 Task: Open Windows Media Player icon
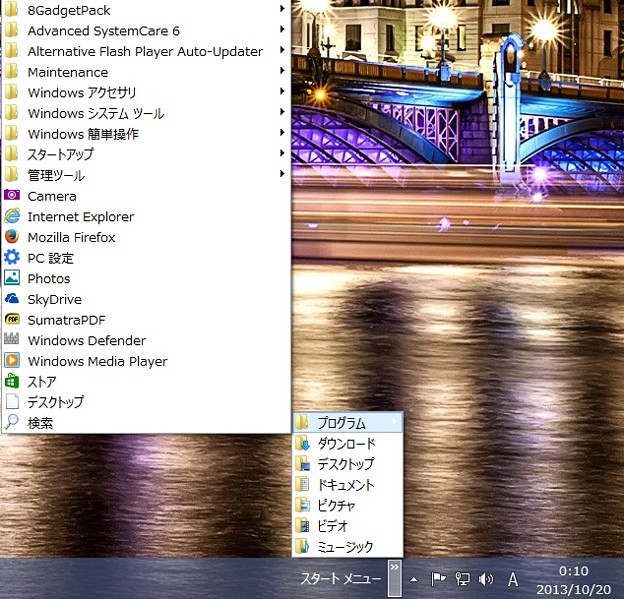[12, 361]
